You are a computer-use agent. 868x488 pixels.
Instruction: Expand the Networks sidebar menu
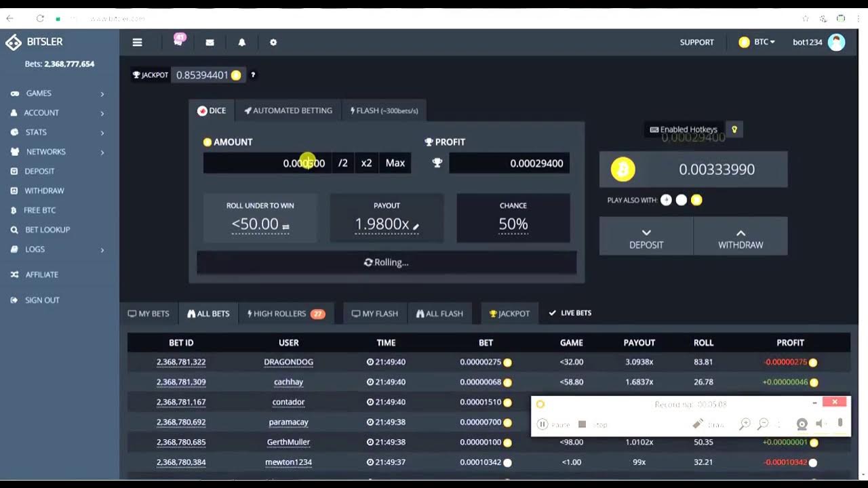(x=60, y=152)
